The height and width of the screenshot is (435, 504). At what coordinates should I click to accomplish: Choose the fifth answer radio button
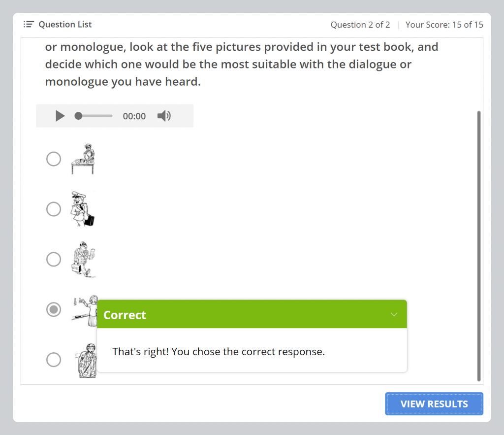point(54,360)
